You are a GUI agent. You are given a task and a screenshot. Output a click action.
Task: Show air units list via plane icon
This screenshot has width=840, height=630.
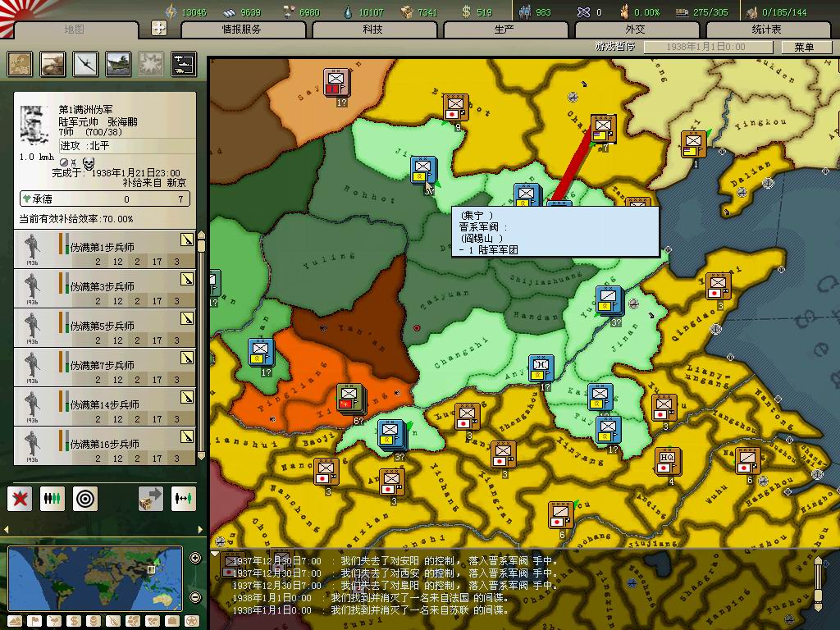(x=85, y=64)
